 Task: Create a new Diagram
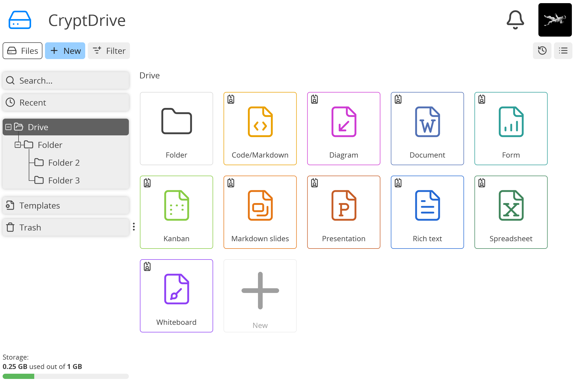344,129
